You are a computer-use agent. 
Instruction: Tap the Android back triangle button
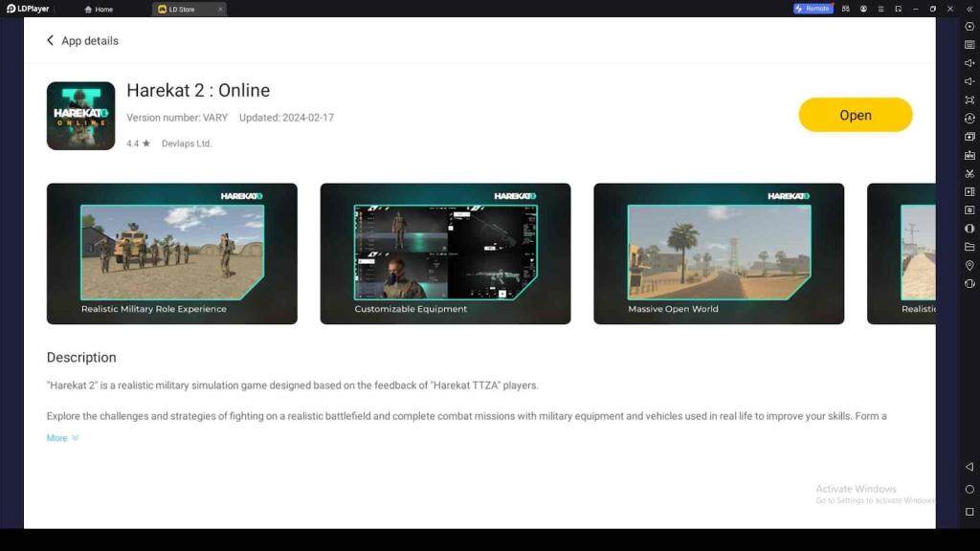tap(969, 467)
